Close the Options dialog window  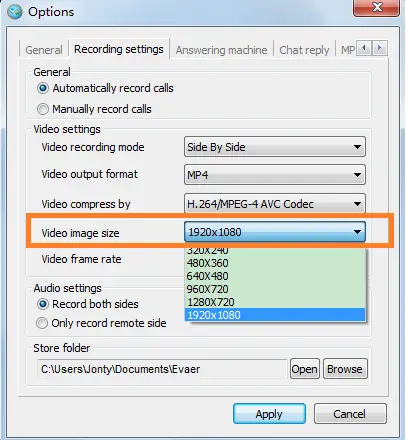coord(376,7)
